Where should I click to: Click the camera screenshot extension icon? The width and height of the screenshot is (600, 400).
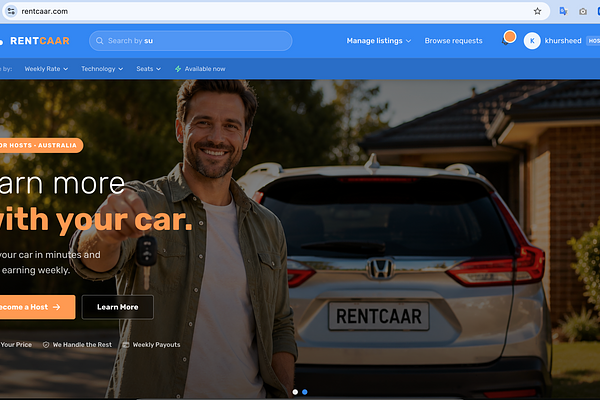tap(582, 11)
